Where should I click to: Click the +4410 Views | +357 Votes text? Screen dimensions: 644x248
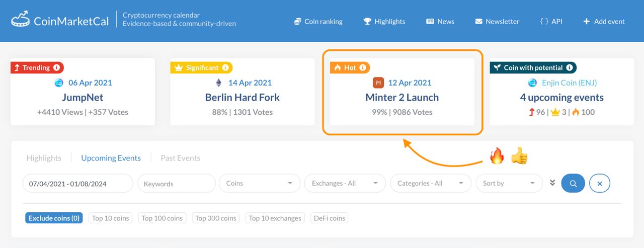(x=83, y=112)
